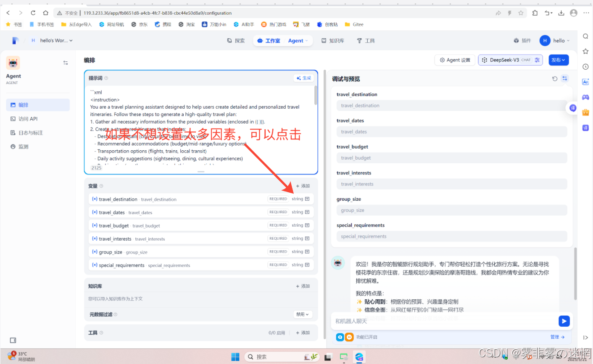
Task: Click the travel_budget preview input field
Action: (452, 158)
